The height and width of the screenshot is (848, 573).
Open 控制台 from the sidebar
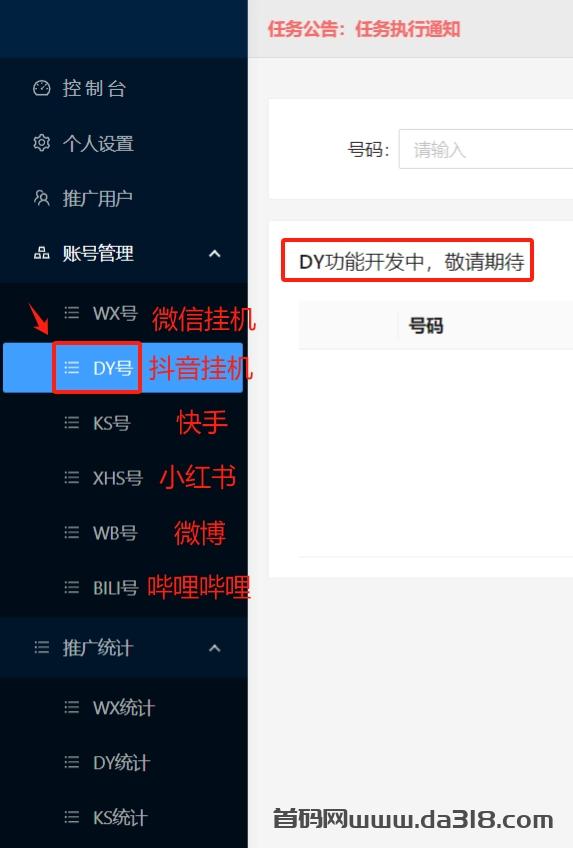coord(94,88)
